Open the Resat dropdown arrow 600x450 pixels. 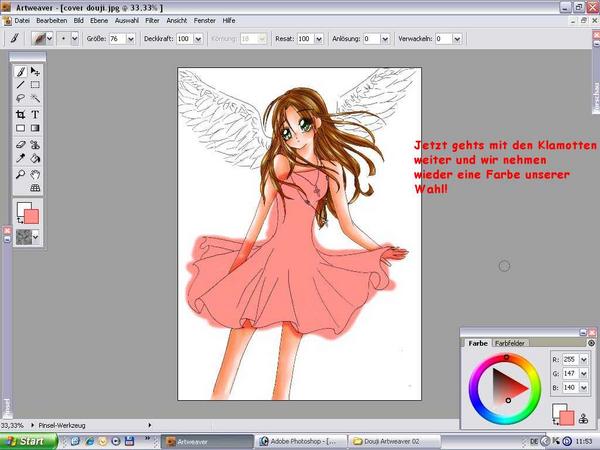(x=319, y=39)
